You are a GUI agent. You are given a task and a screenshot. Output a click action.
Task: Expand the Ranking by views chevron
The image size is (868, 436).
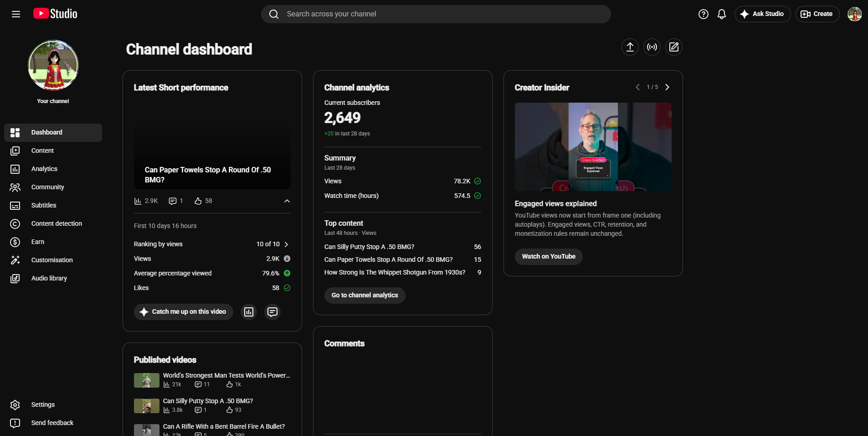click(x=286, y=244)
